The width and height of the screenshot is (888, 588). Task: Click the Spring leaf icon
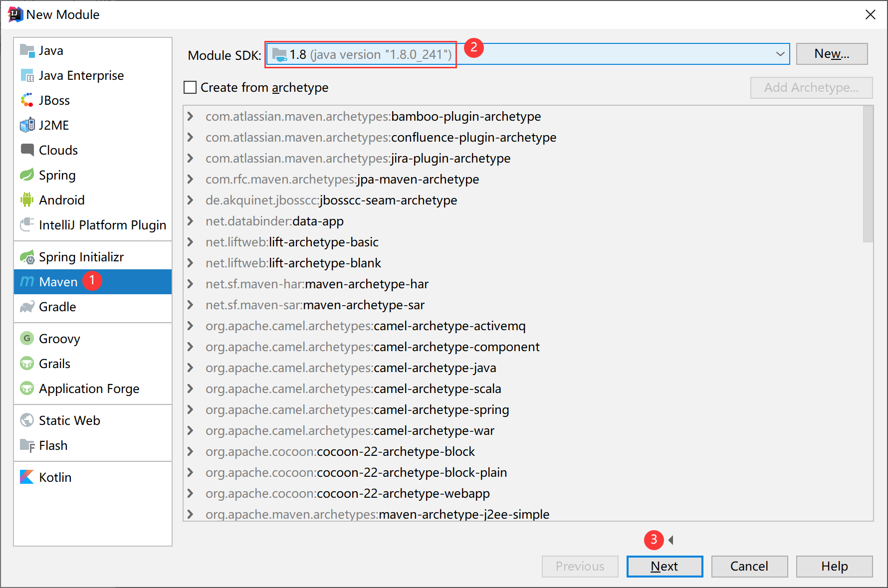pos(26,175)
